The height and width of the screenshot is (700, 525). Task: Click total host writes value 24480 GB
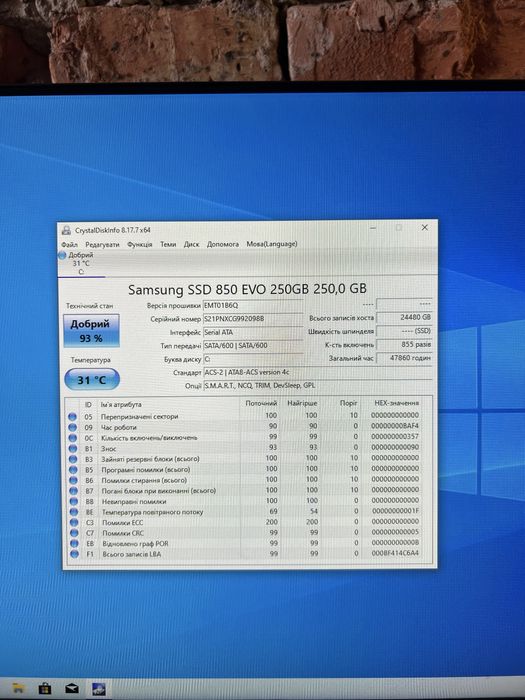(404, 317)
